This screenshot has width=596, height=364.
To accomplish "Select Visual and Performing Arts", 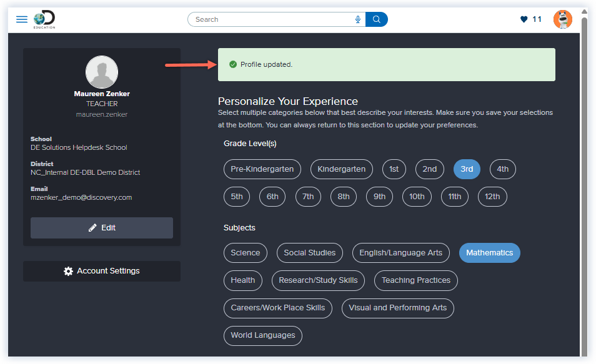I will coord(397,308).
